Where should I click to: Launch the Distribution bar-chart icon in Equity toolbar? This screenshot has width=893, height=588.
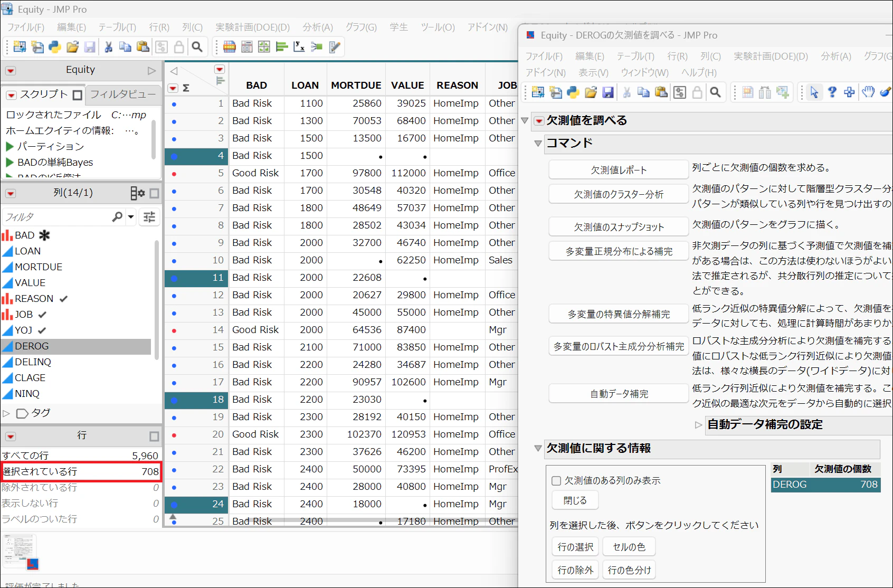click(x=282, y=47)
